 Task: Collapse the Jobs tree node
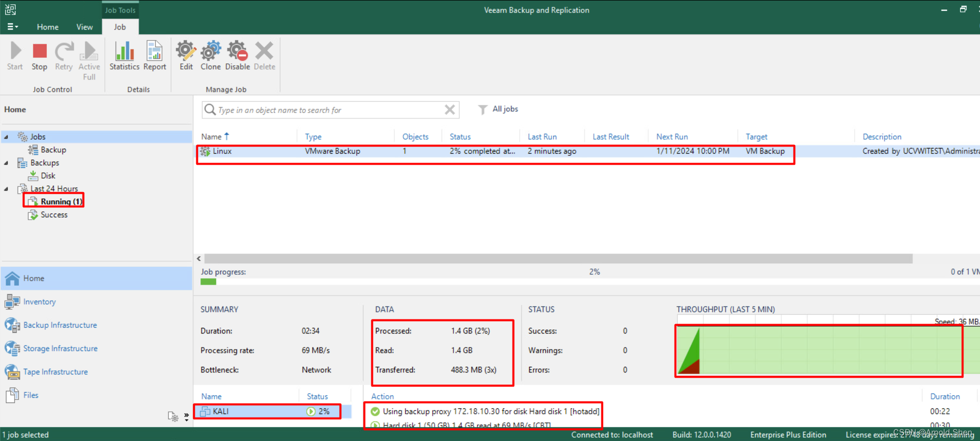click(x=6, y=137)
